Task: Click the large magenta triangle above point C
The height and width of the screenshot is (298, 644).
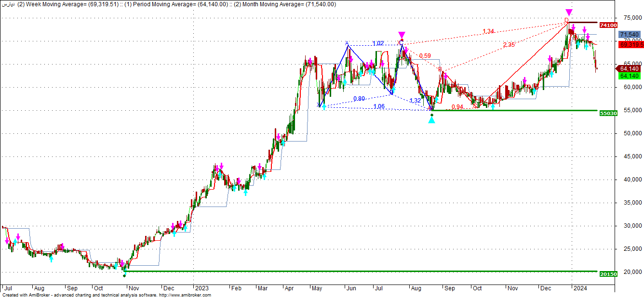Action: [402, 35]
